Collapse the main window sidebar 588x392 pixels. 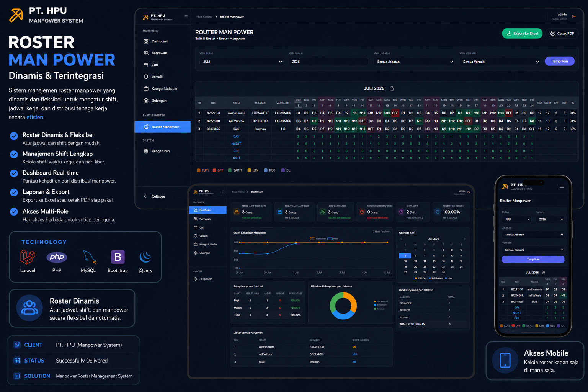(x=155, y=196)
